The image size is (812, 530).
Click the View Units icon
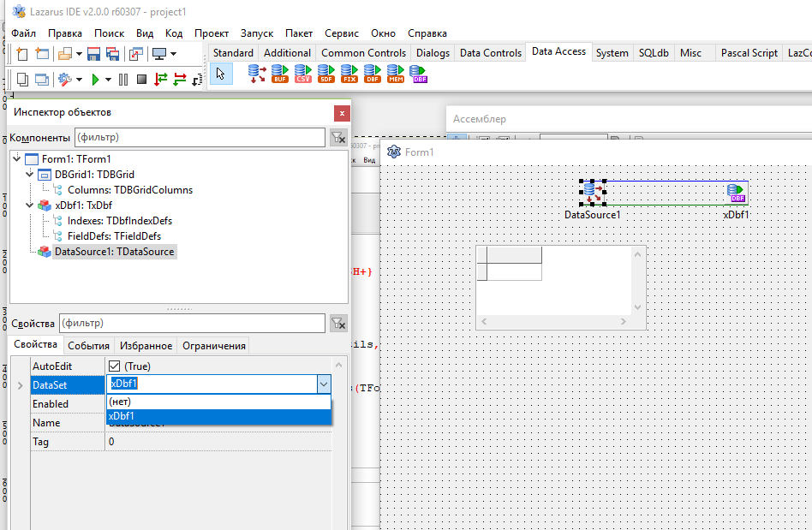click(22, 80)
